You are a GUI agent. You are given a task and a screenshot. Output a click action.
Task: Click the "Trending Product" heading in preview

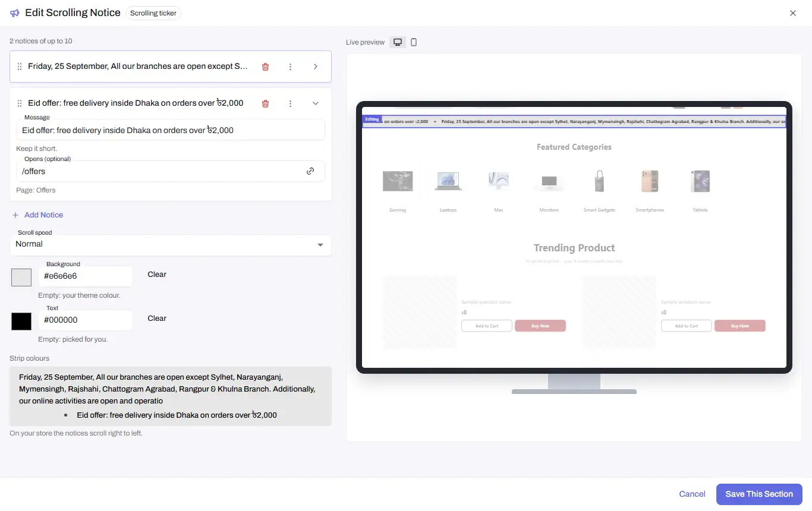[x=574, y=248]
